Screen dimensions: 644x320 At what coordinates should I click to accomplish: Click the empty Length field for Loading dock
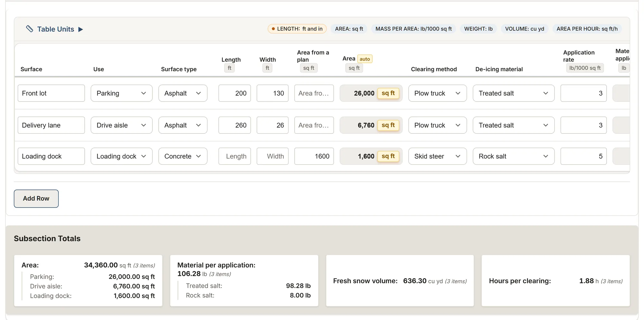click(x=234, y=156)
